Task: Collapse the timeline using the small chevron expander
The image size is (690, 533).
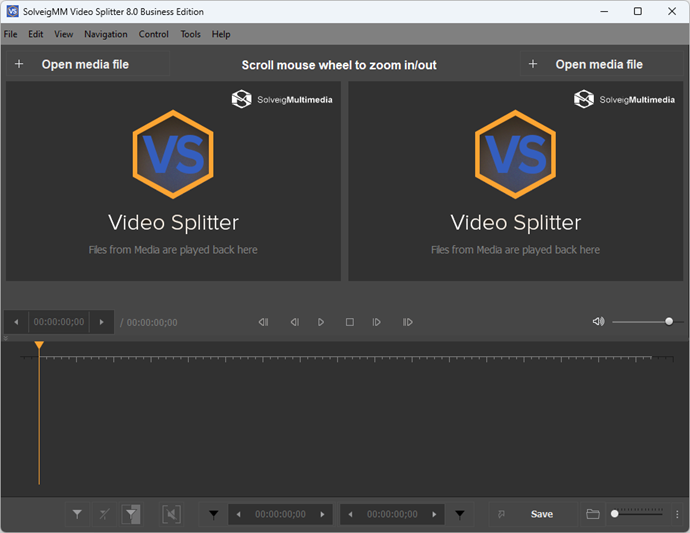Action: coord(6,338)
